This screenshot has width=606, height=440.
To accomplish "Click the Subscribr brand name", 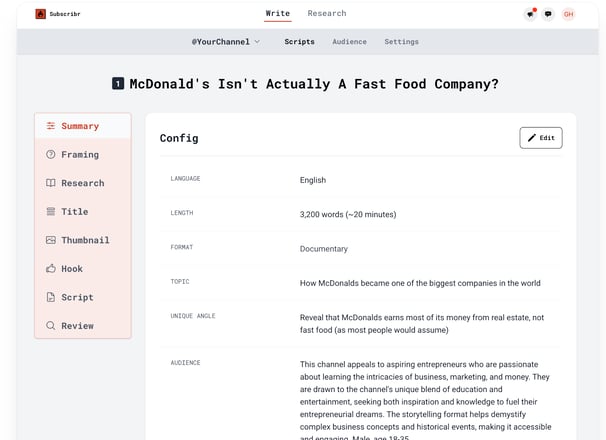I will click(x=65, y=14).
